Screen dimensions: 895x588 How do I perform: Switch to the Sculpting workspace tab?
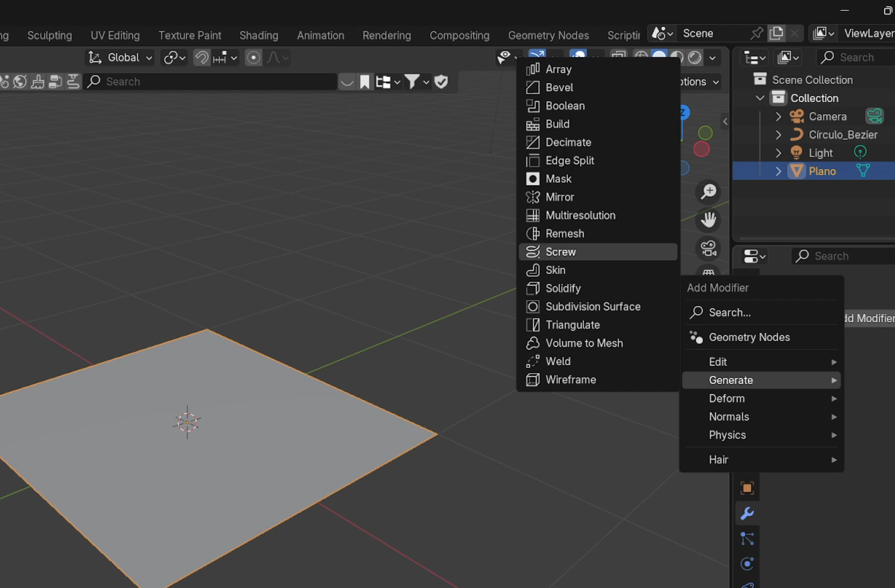(x=49, y=35)
